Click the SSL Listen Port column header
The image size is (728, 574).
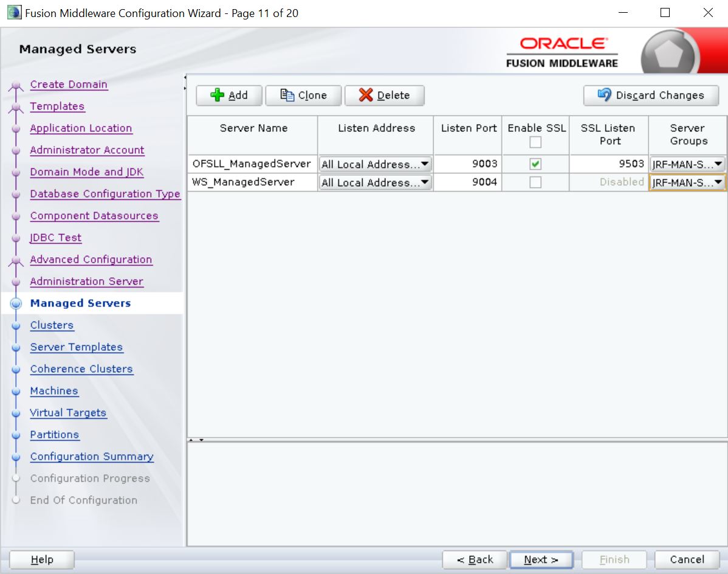click(x=609, y=135)
